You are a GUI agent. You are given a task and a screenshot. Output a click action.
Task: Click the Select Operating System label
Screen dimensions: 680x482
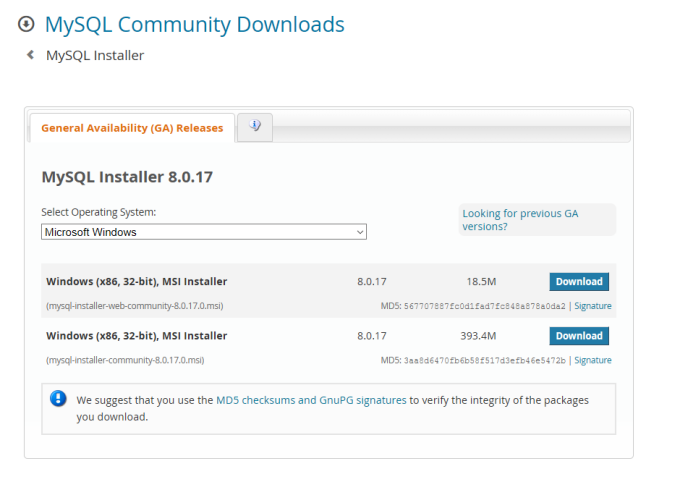98,212
